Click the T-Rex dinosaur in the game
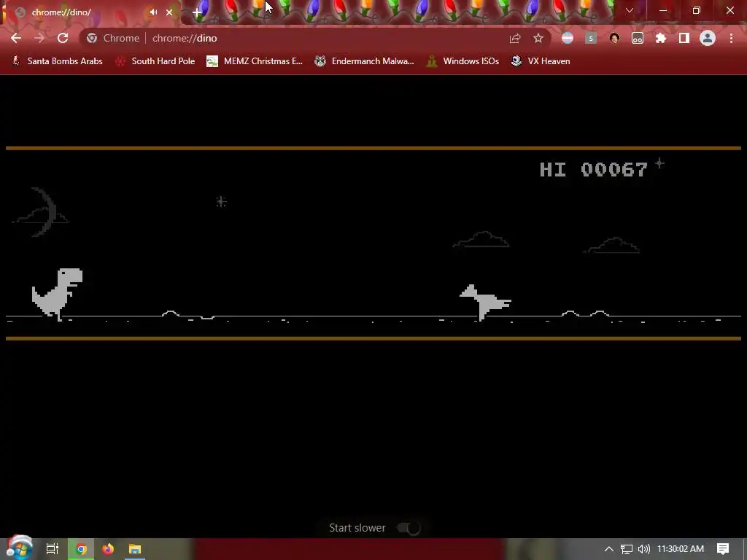Screen dimensions: 747x560 click(x=57, y=295)
